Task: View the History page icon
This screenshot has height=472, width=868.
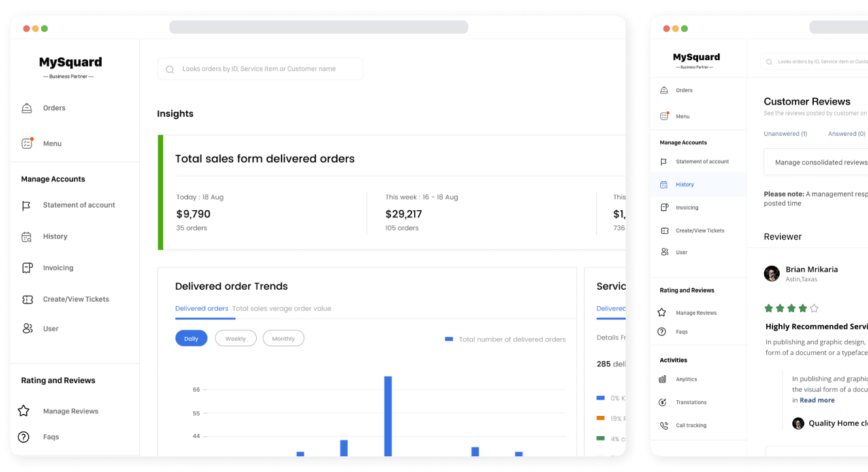Action: 26,236
